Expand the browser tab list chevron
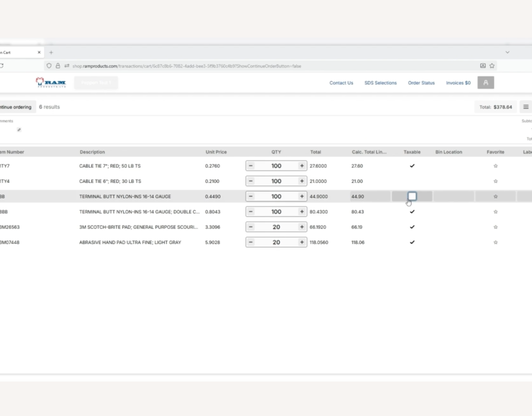The height and width of the screenshot is (416, 532). (507, 52)
